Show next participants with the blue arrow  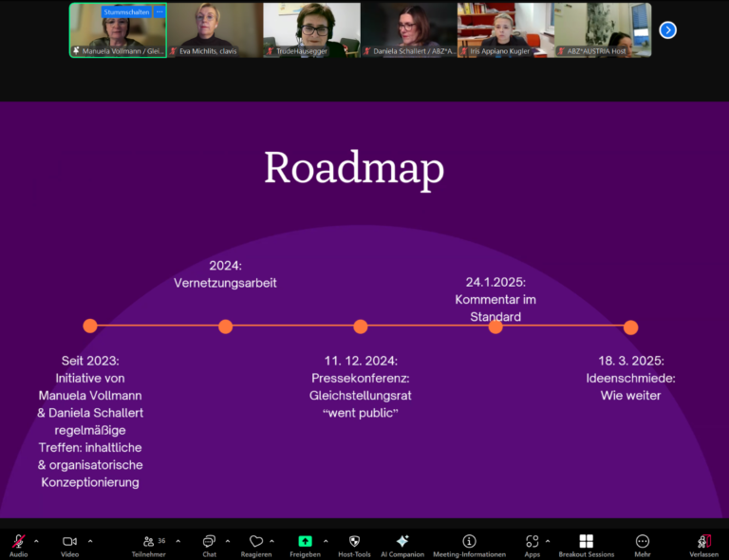pos(667,30)
